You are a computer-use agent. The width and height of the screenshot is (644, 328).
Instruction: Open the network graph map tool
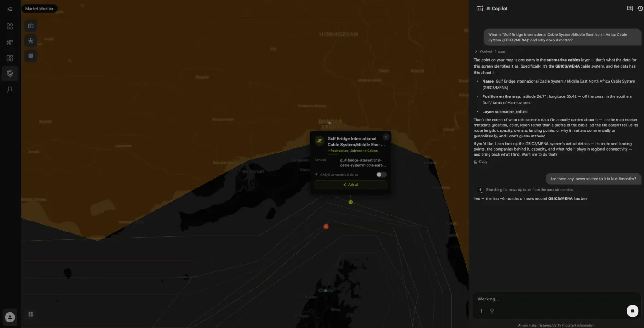click(x=31, y=41)
